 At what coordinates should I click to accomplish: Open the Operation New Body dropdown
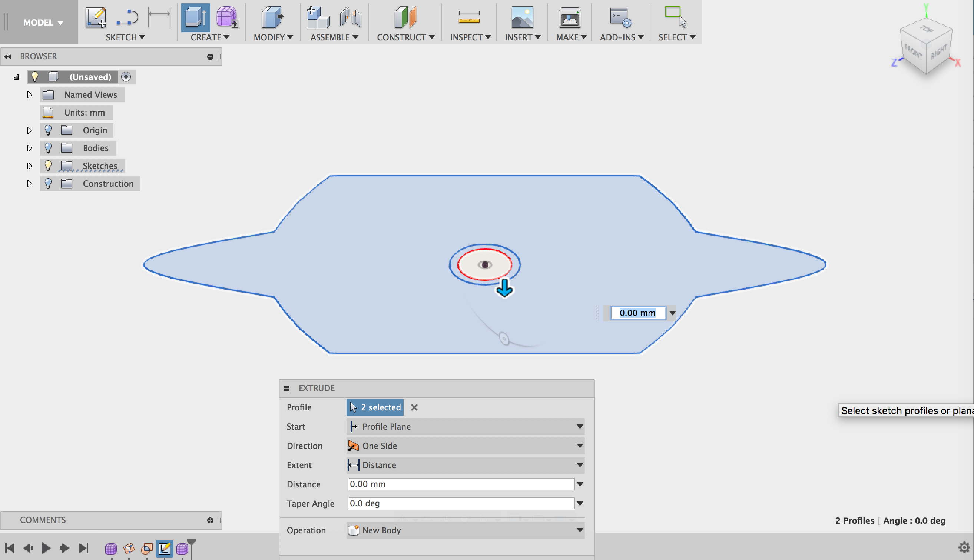(x=465, y=530)
